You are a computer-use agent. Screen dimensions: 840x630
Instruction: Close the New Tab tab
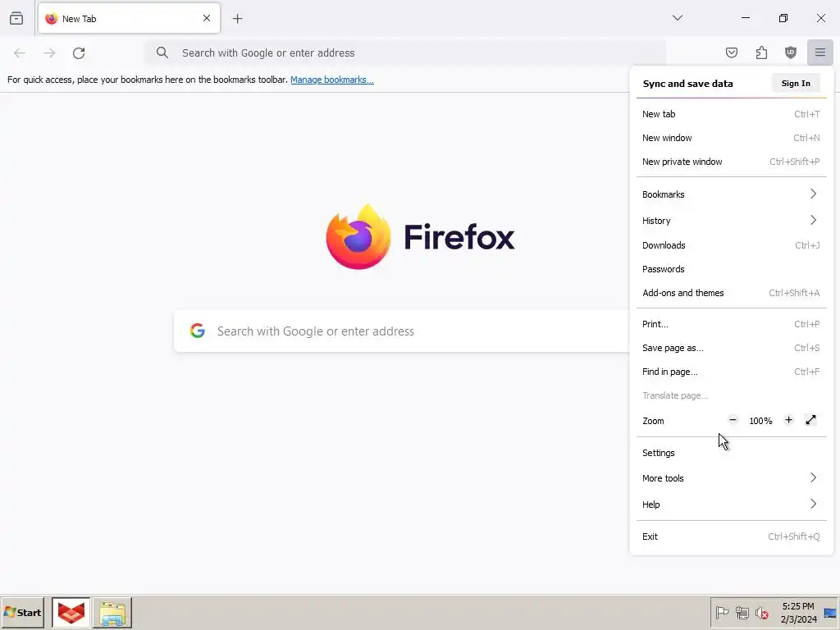click(207, 18)
